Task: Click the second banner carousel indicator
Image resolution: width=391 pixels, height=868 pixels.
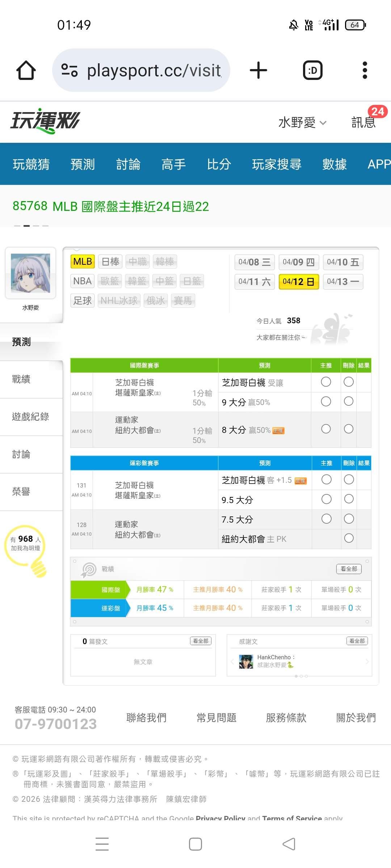Action: pyautogui.click(x=26, y=226)
